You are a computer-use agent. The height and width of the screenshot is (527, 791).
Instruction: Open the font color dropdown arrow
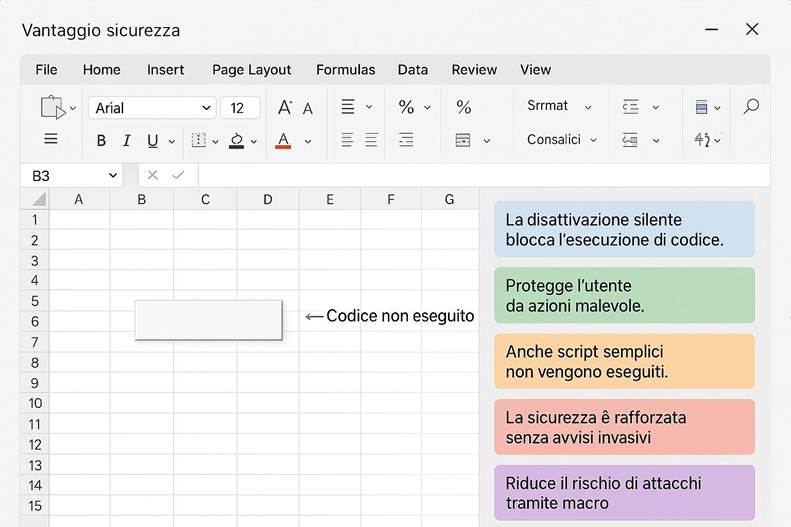click(308, 142)
